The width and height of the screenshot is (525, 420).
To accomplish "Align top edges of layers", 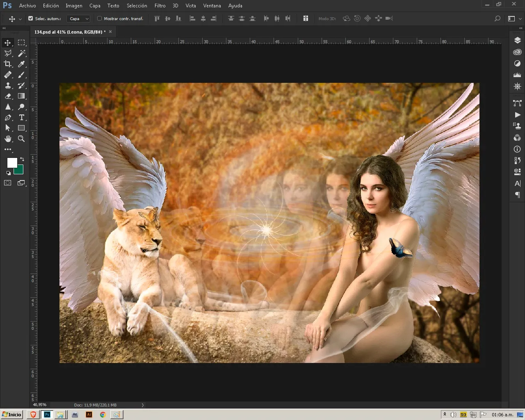I will pyautogui.click(x=157, y=18).
